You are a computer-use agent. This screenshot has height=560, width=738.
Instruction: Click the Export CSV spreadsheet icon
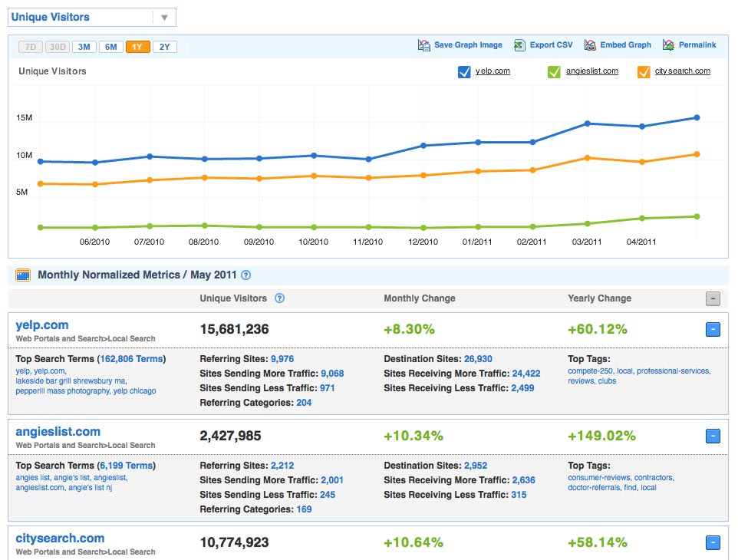(x=519, y=45)
